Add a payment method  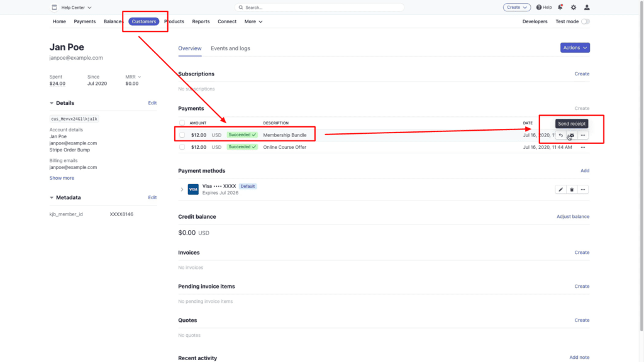(585, 171)
